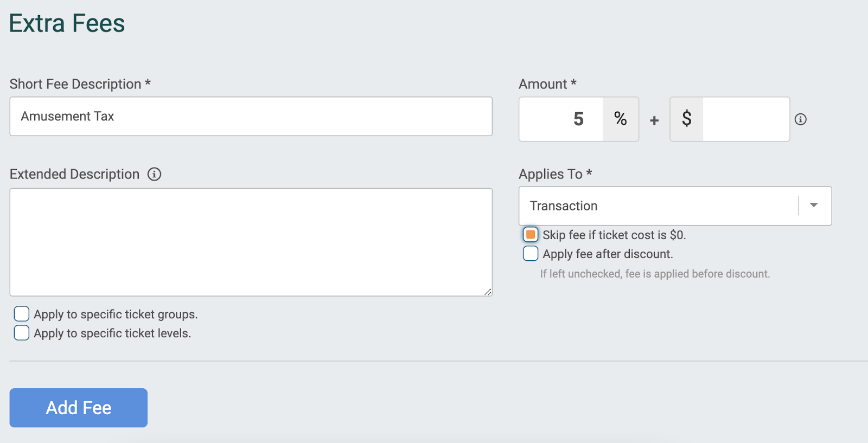
Task: Select the Transaction combo box
Action: click(675, 206)
